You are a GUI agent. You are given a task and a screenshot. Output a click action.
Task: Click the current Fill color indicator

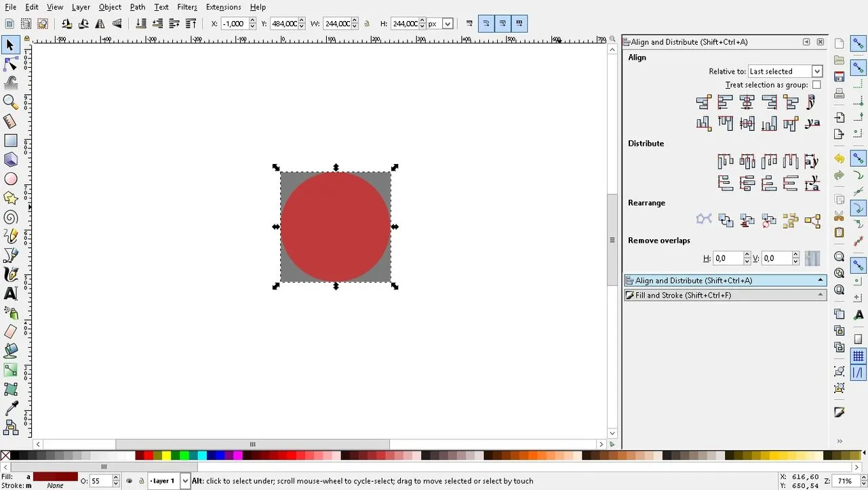pos(56,476)
